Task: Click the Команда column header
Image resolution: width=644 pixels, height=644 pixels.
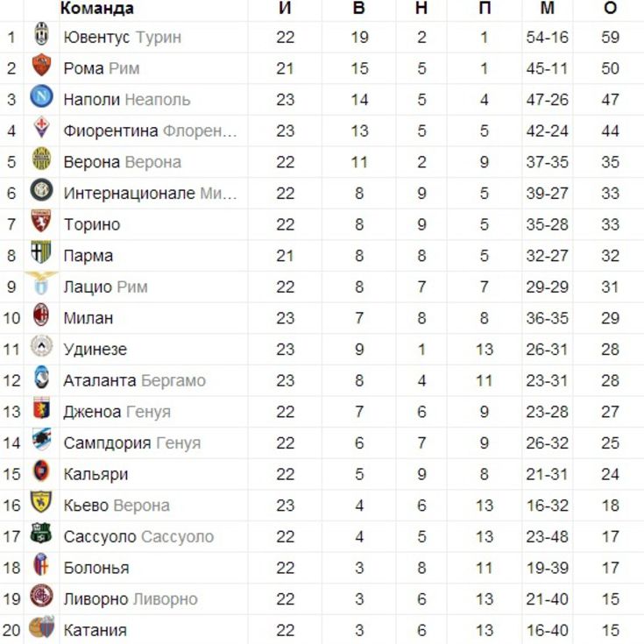Action: [96, 9]
